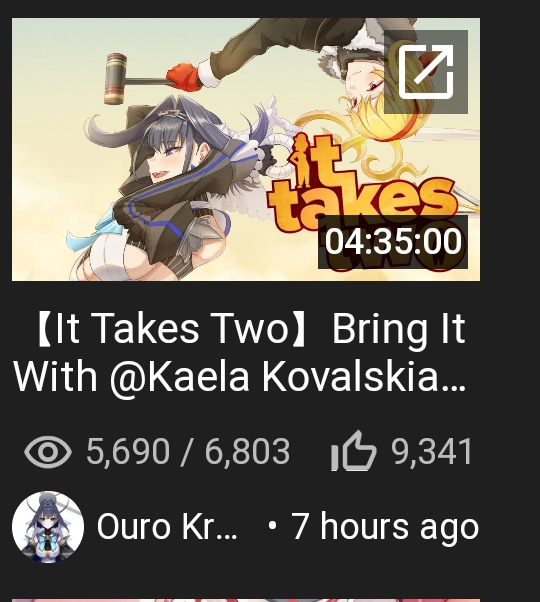Viewport: 540px width, 602px height.
Task: Open the video in a new tab icon
Action: tap(426, 72)
